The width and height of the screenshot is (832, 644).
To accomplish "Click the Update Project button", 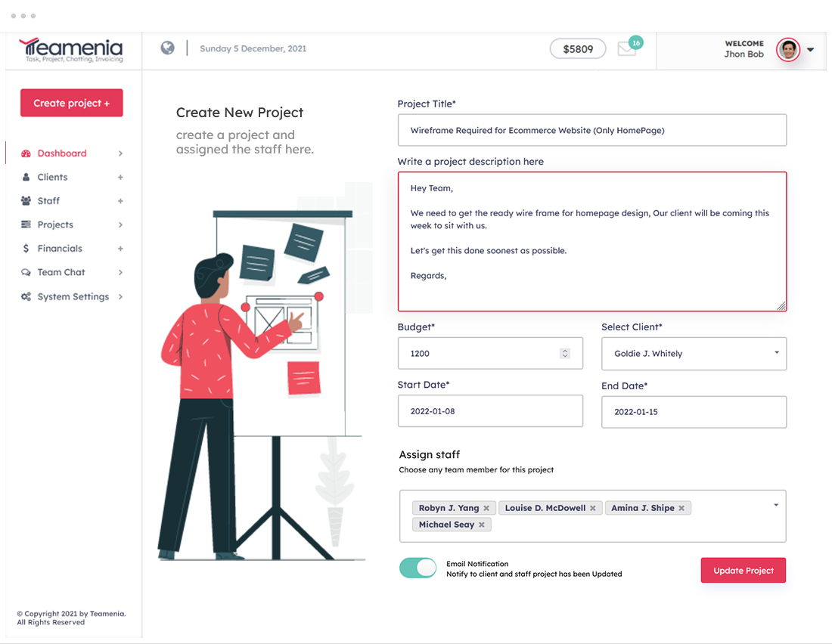I will coord(744,570).
